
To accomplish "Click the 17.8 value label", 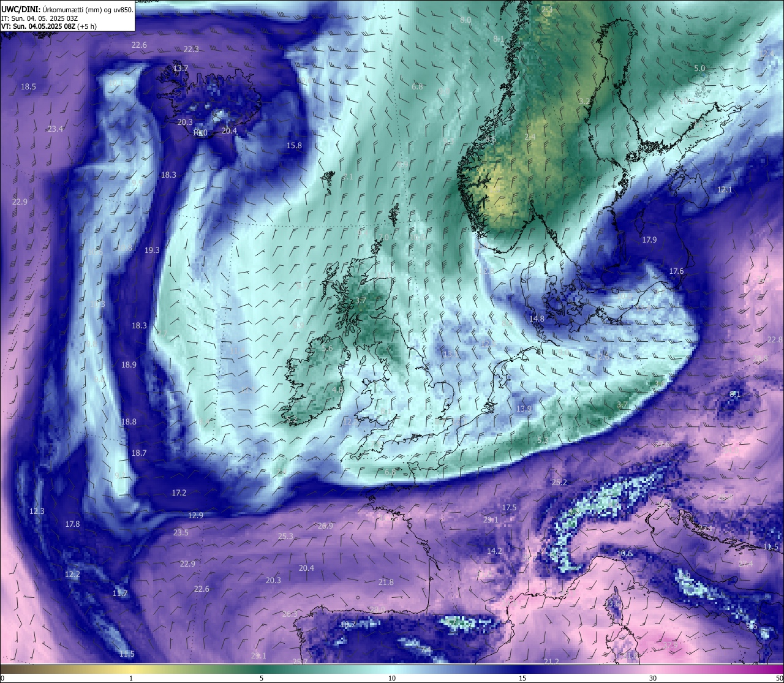I will (x=72, y=524).
